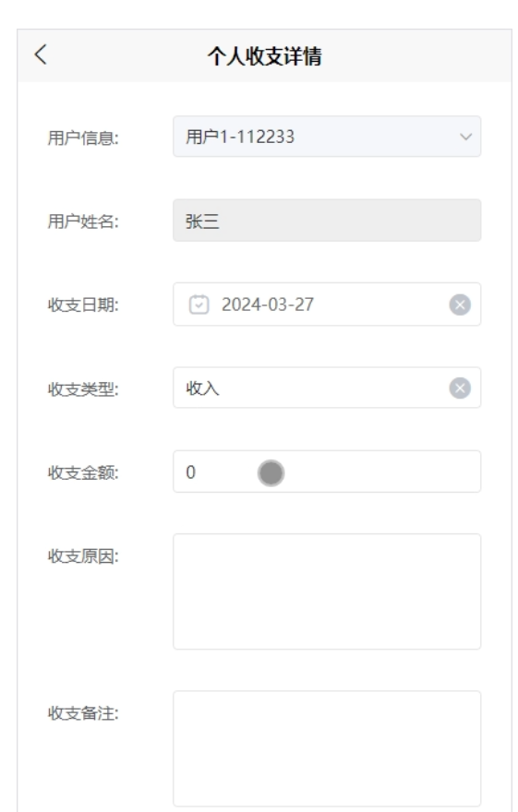Click the 个人收支详情 page title
This screenshot has height=812, width=518.
(x=265, y=56)
